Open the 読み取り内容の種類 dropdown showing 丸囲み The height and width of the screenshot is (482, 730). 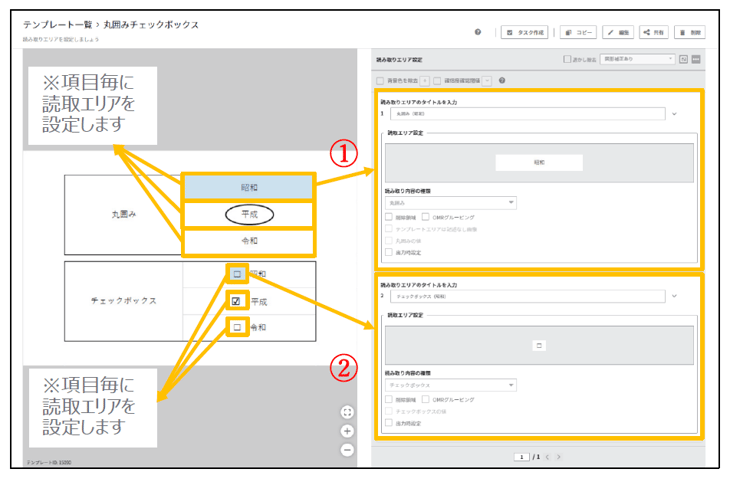tap(450, 202)
